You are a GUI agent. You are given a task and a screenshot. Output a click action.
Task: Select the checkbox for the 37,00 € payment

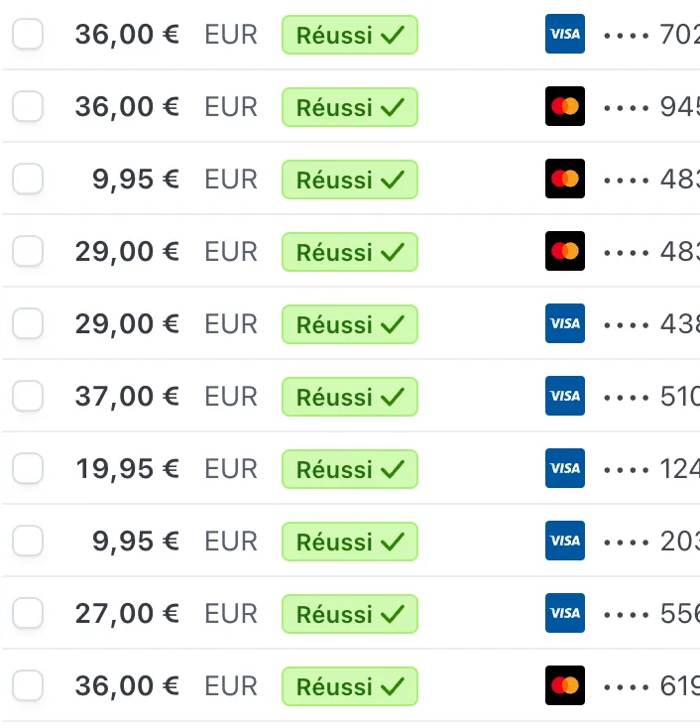coord(28,397)
